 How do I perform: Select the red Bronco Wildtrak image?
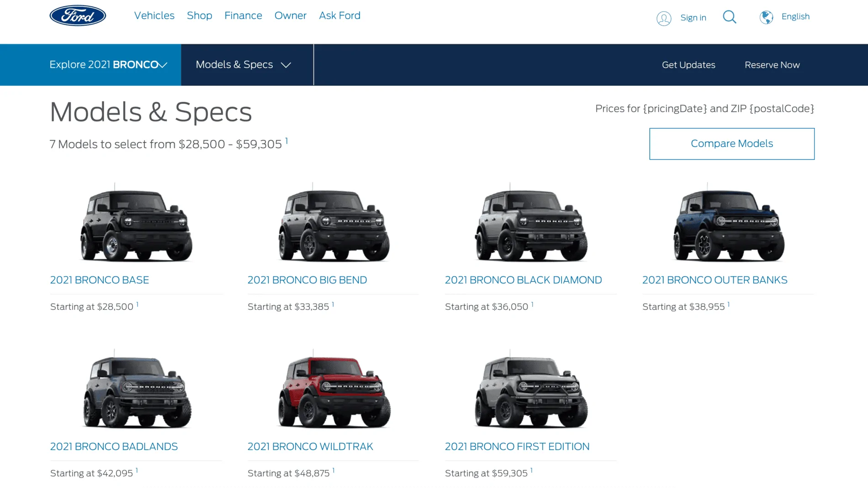pyautogui.click(x=334, y=389)
